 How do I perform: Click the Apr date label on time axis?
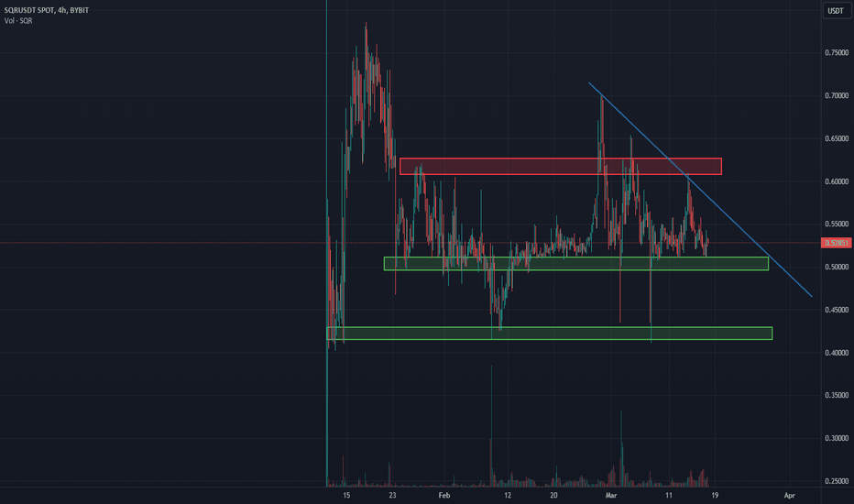[x=789, y=495]
